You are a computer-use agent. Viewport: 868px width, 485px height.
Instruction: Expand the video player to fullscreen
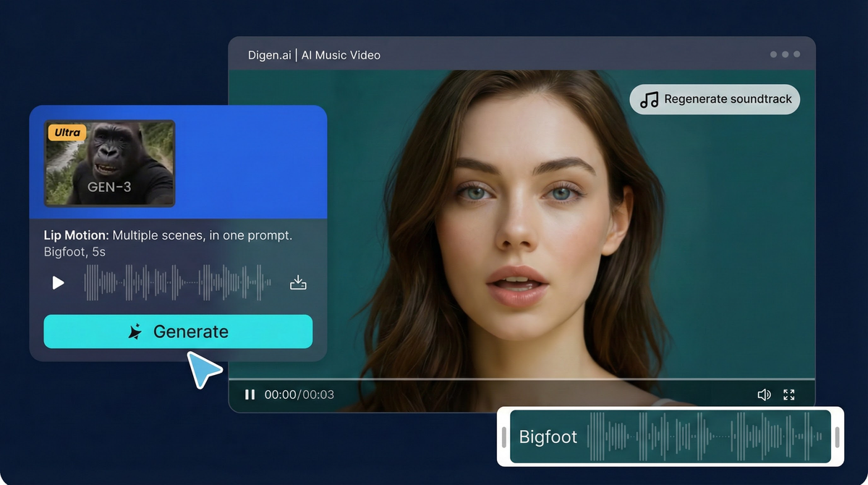coord(789,395)
